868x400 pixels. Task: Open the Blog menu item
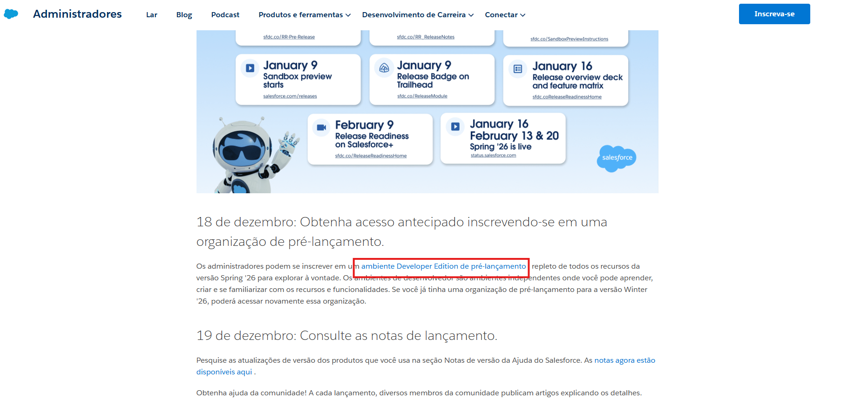(184, 15)
